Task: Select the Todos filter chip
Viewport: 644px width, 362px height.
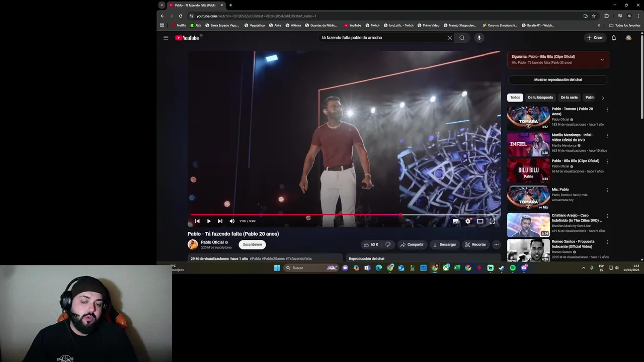Action: point(515,98)
